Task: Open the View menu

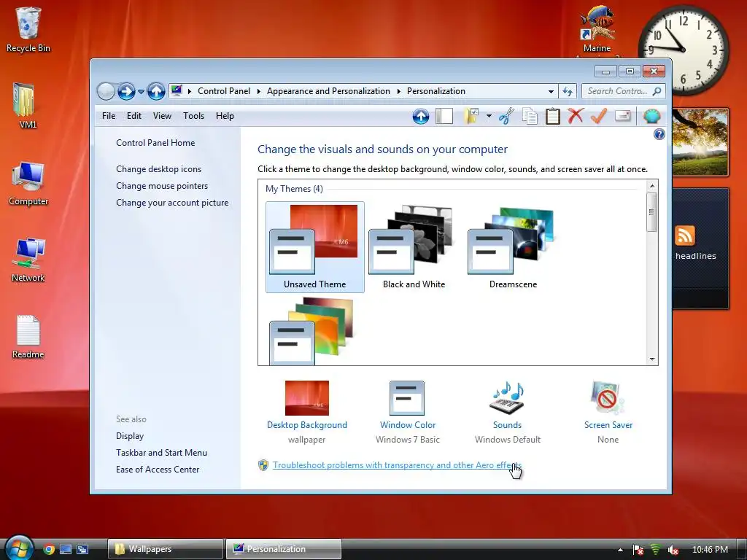Action: pos(162,116)
